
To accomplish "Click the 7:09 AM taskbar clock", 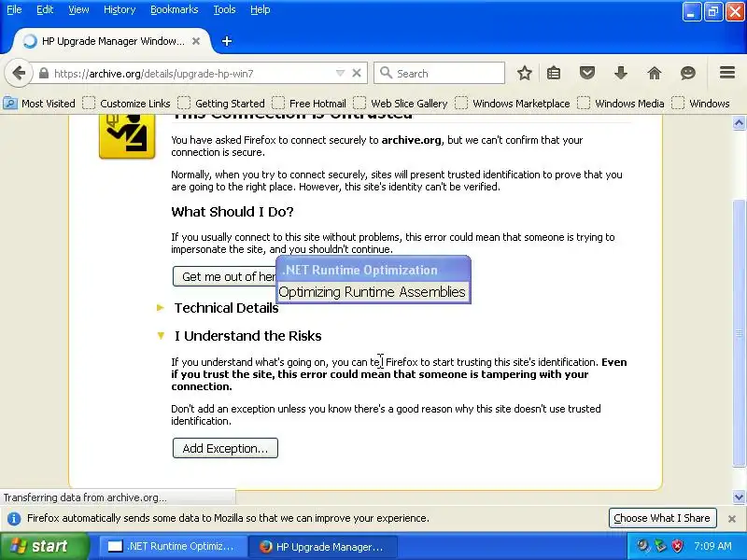I will point(712,546).
